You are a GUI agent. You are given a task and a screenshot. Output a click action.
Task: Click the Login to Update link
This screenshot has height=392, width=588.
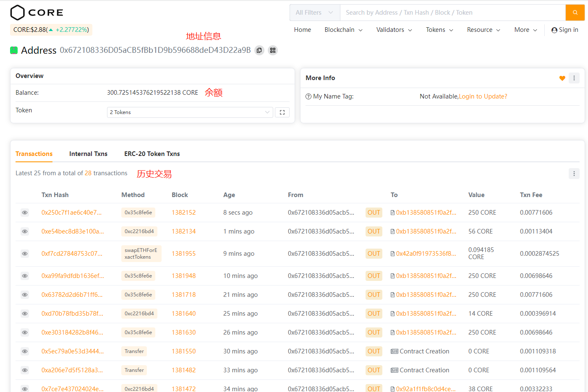pos(483,96)
